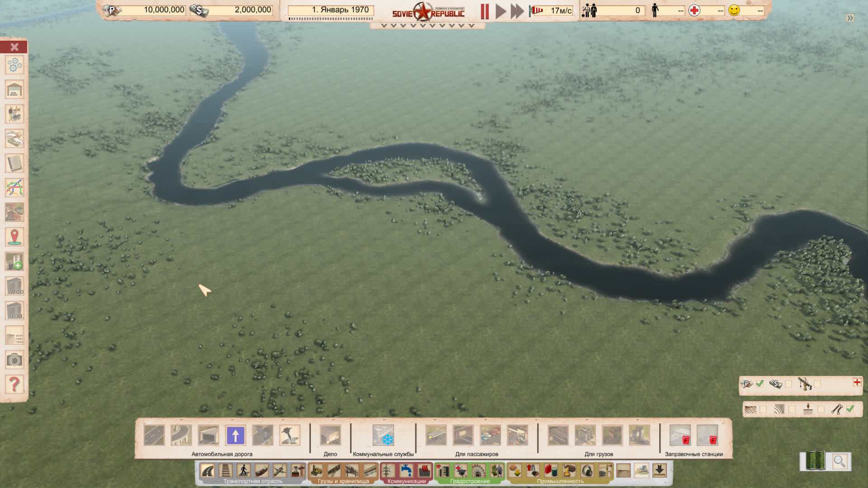Open the add building plus icon

coord(14,262)
